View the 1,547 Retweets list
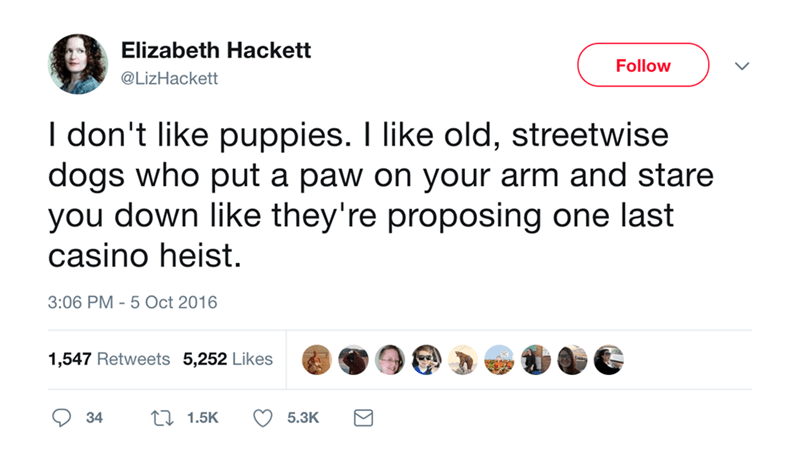 point(109,359)
